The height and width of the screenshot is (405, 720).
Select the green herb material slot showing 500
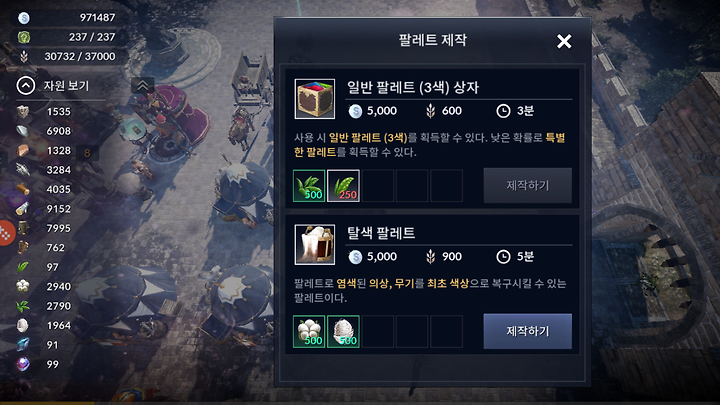309,186
